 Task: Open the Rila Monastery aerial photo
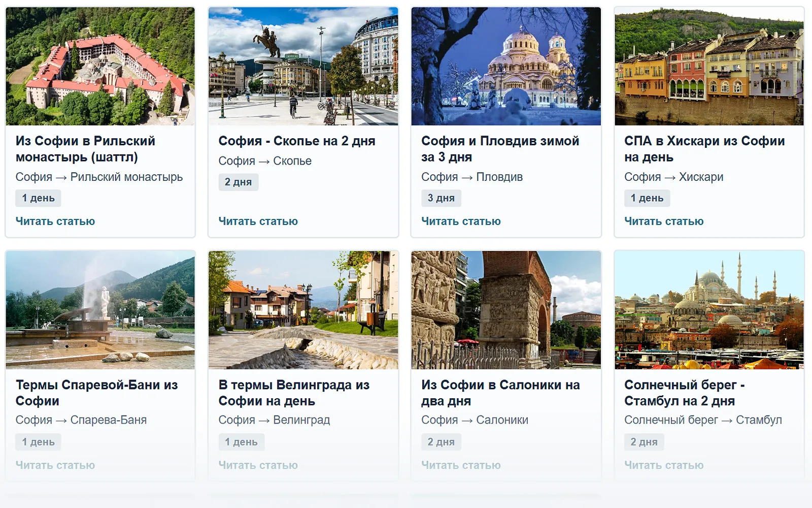point(100,66)
